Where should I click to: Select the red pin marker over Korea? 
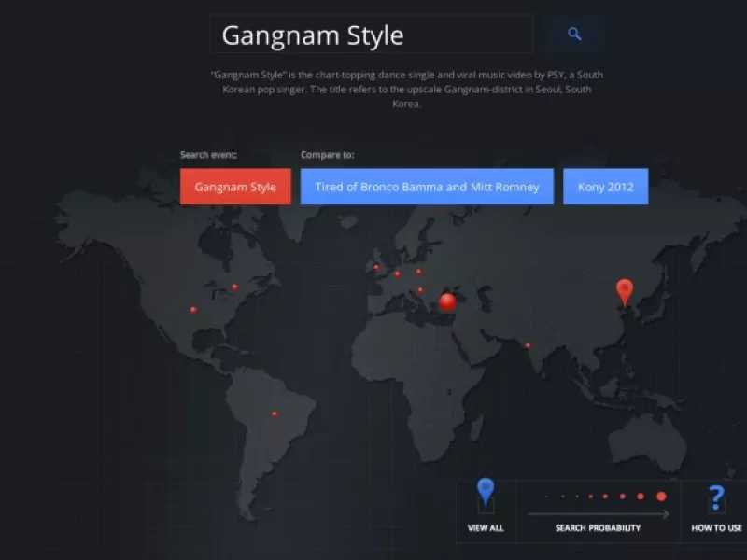pyautogui.click(x=625, y=291)
